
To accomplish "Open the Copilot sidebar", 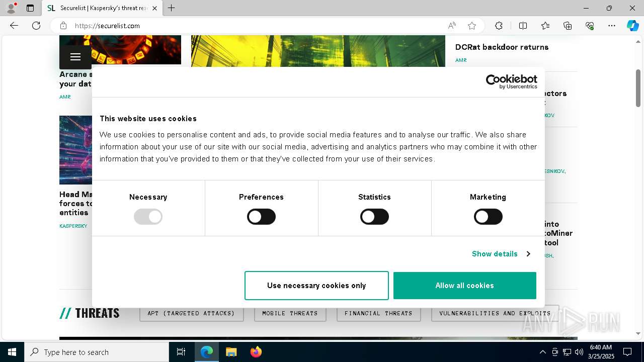I will click(x=632, y=26).
